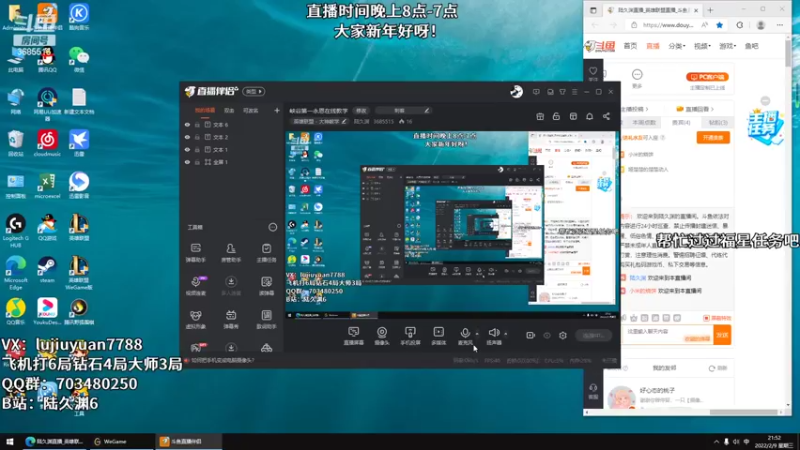Expand the 分类 dropdown in Douyu
The width and height of the screenshot is (800, 450).
click(677, 46)
